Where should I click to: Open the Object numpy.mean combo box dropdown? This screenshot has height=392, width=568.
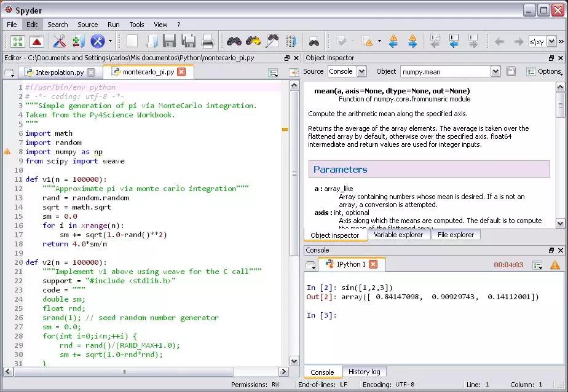tap(495, 71)
